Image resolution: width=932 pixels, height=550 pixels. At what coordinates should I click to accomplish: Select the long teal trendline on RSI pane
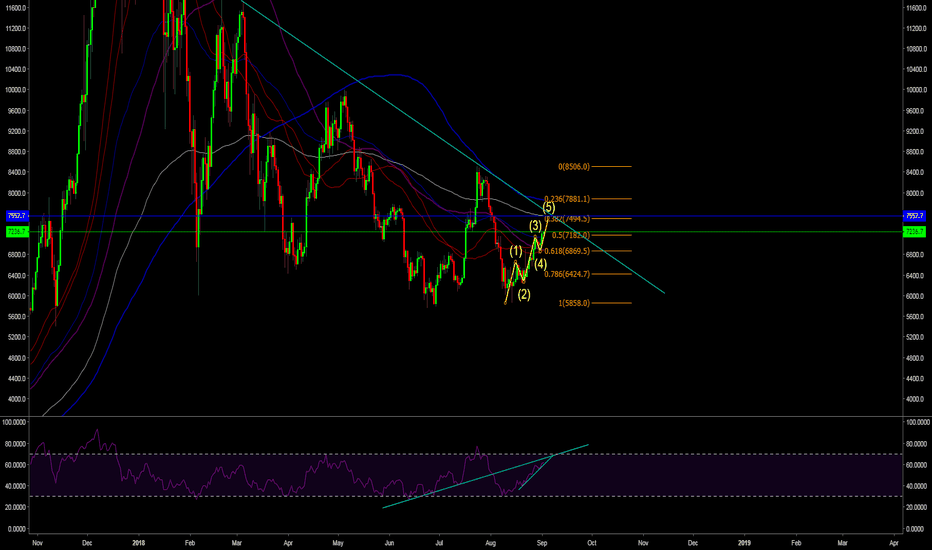[486, 476]
